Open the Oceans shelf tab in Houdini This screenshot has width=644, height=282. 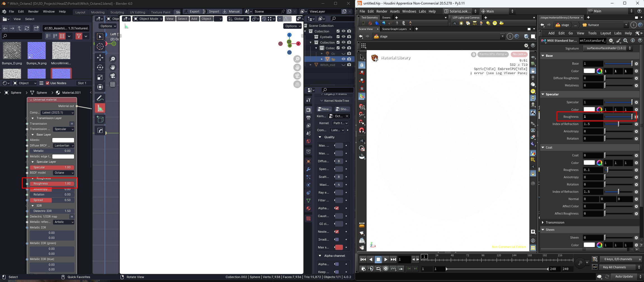[x=386, y=18]
